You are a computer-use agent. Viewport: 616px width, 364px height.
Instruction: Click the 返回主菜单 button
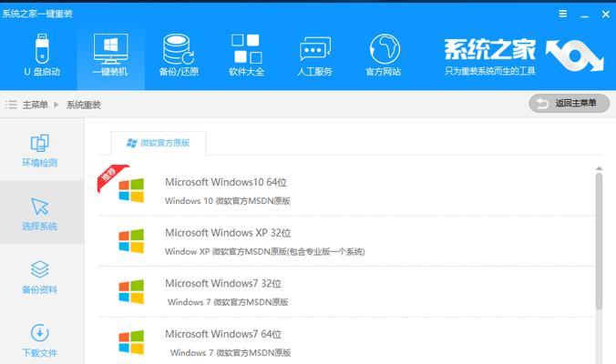pos(570,104)
